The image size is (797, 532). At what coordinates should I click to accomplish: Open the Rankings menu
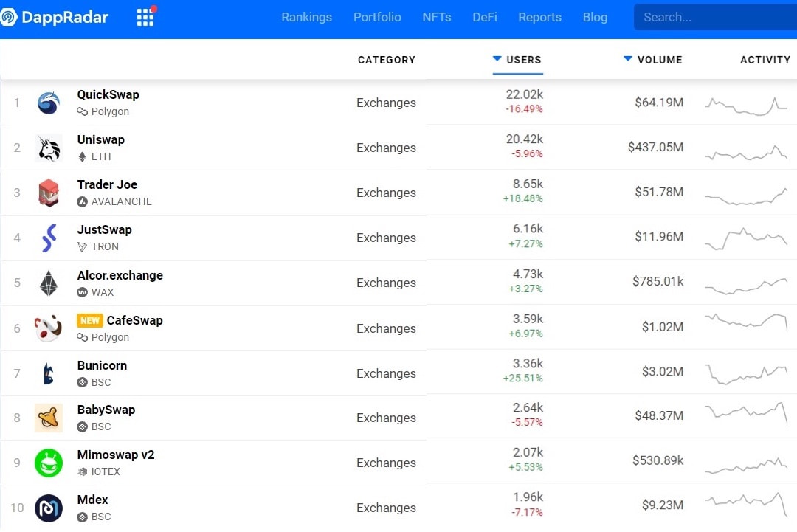click(x=306, y=17)
